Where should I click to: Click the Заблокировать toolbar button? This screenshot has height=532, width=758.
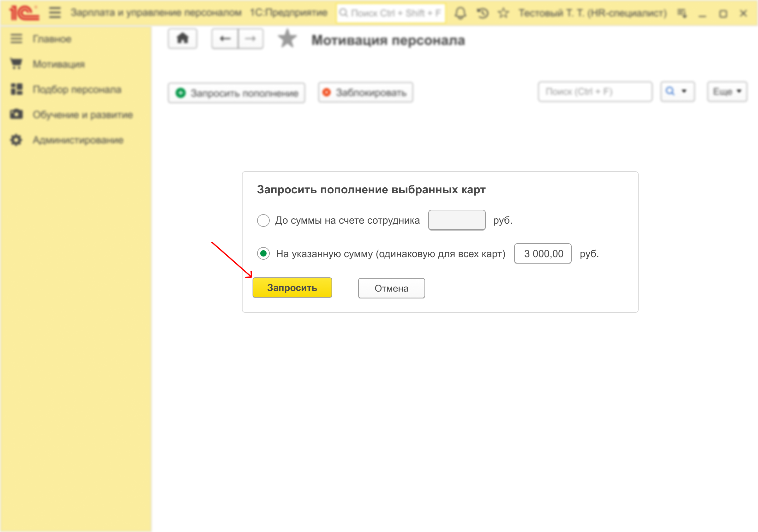(x=365, y=93)
